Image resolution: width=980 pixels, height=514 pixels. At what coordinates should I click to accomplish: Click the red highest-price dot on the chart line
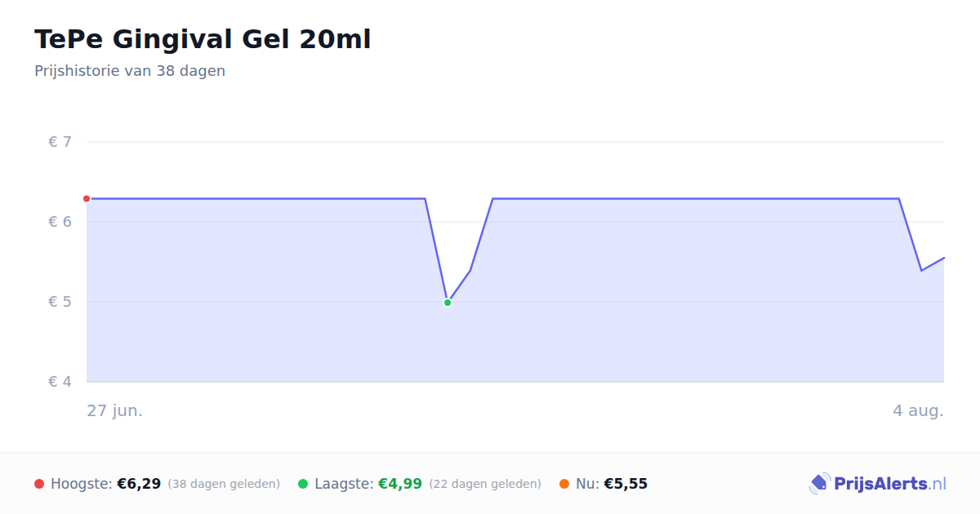click(x=87, y=198)
